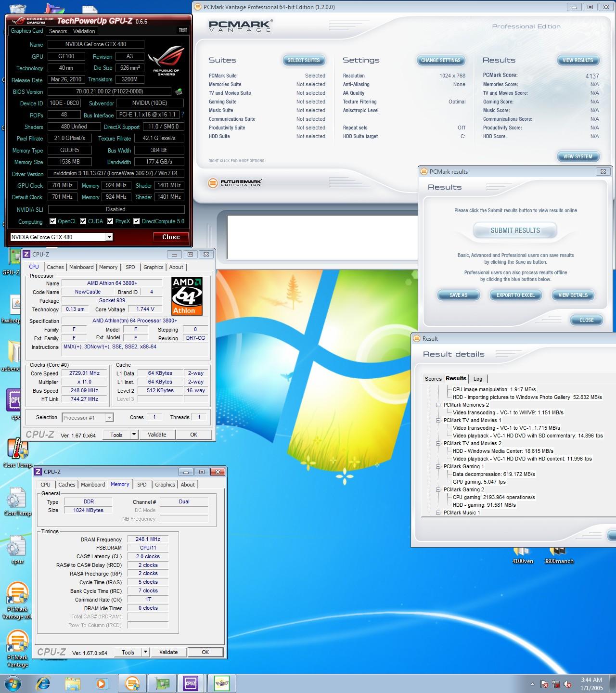
Task: Toggle the CUDA checkbox in GPU-Z
Action: pyautogui.click(x=83, y=221)
